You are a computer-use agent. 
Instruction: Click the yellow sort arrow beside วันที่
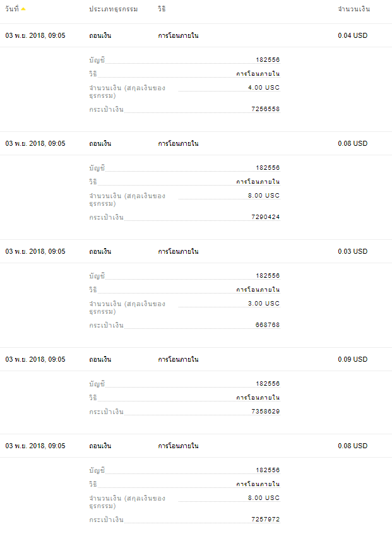tap(23, 9)
